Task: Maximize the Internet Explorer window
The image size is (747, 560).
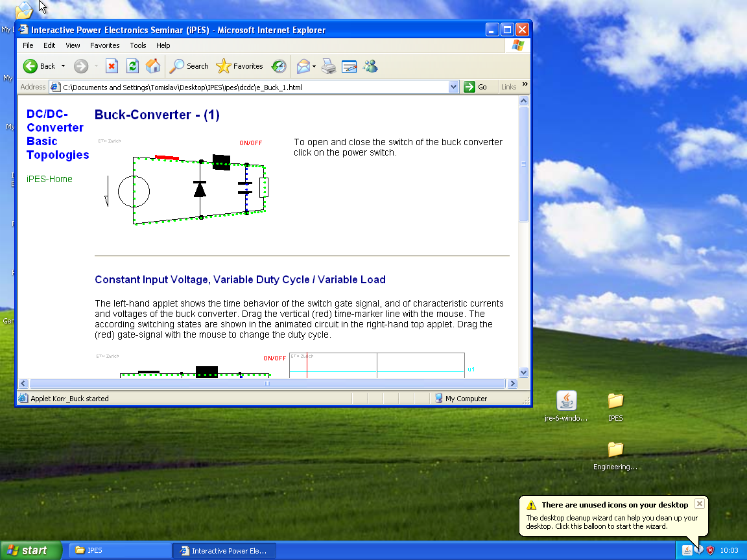Action: tap(507, 30)
